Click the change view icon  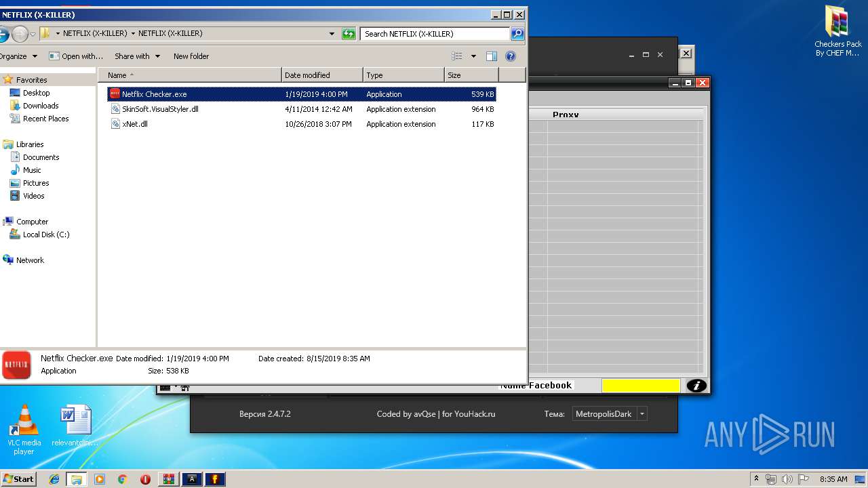(x=457, y=56)
